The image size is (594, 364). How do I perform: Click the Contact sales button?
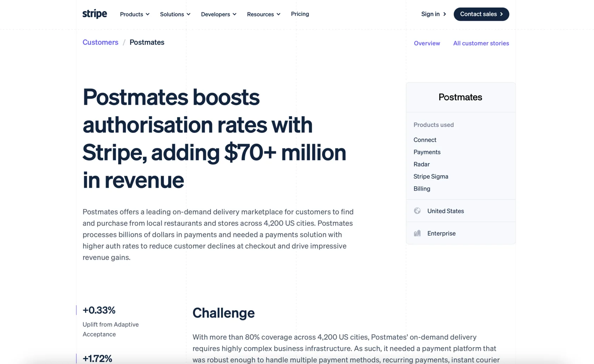click(x=481, y=14)
